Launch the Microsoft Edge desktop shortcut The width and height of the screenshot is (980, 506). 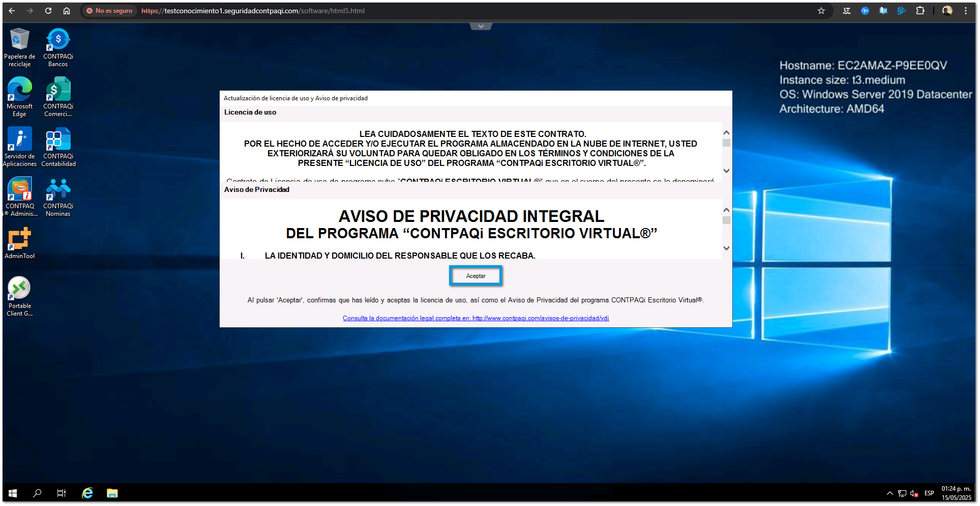click(x=19, y=97)
